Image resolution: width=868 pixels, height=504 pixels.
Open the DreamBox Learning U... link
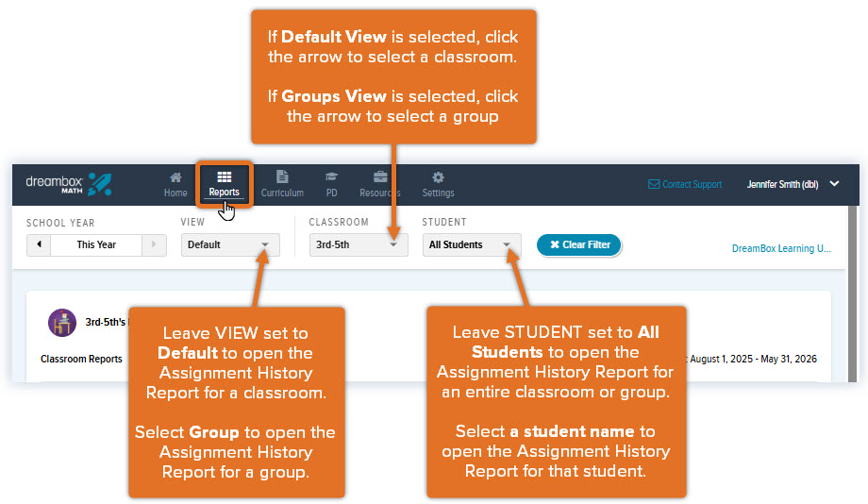pos(781,248)
